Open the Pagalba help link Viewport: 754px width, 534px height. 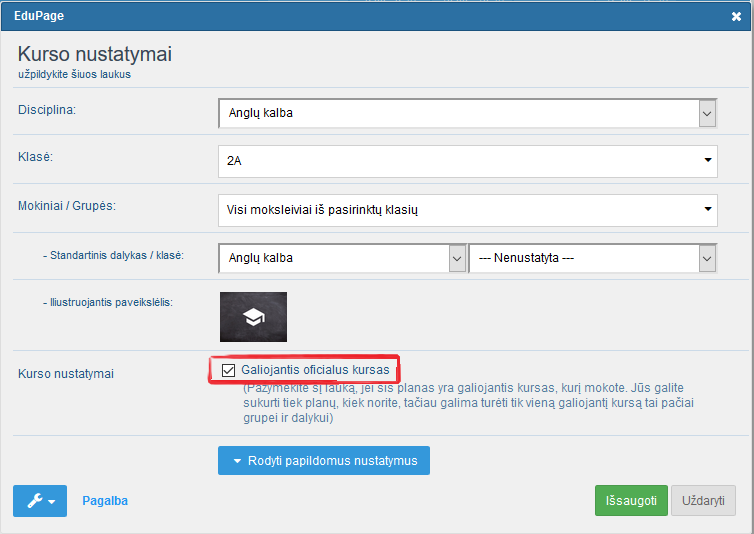[105, 501]
